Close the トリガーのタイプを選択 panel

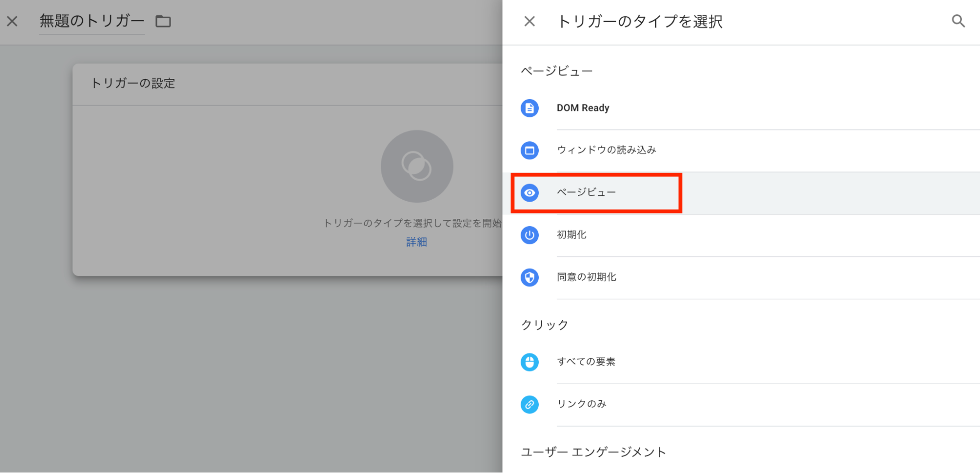coord(529,21)
